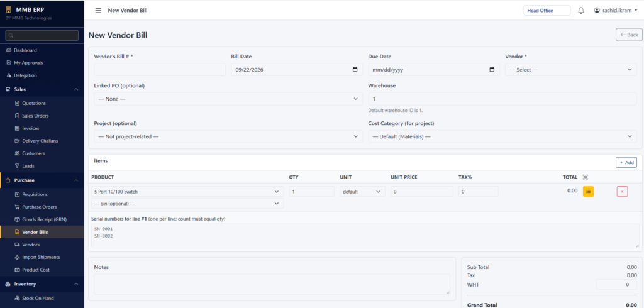The height and width of the screenshot is (308, 644).
Task: Open the notifications bell
Action: pyautogui.click(x=580, y=11)
